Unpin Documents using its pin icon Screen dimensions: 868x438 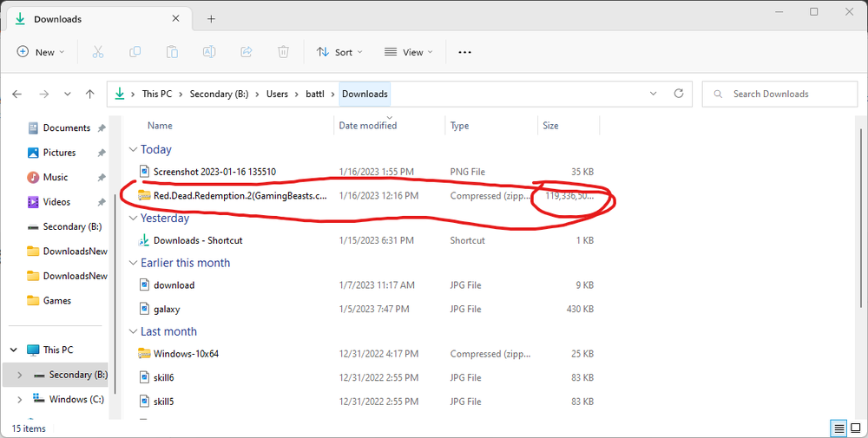(x=102, y=127)
